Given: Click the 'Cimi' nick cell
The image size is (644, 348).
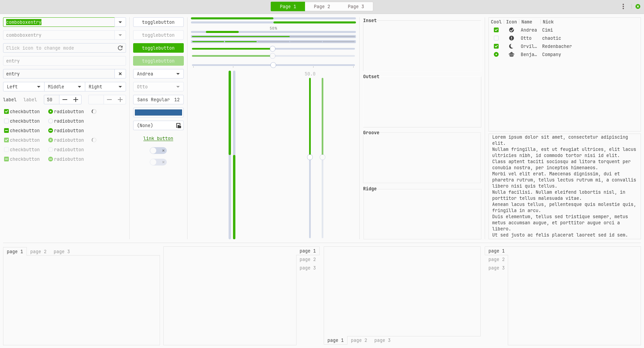Looking at the screenshot, I should (x=548, y=30).
